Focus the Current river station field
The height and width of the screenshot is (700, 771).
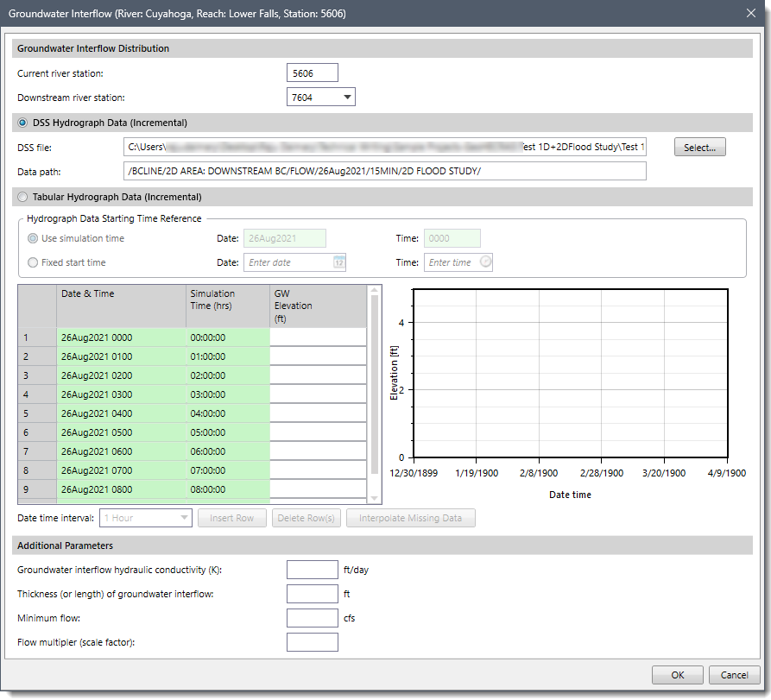pos(313,73)
